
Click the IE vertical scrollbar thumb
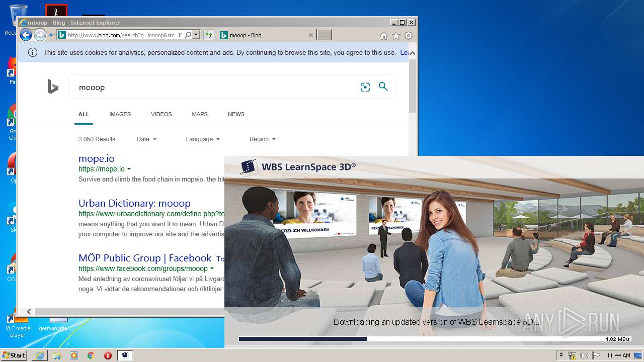tap(413, 85)
